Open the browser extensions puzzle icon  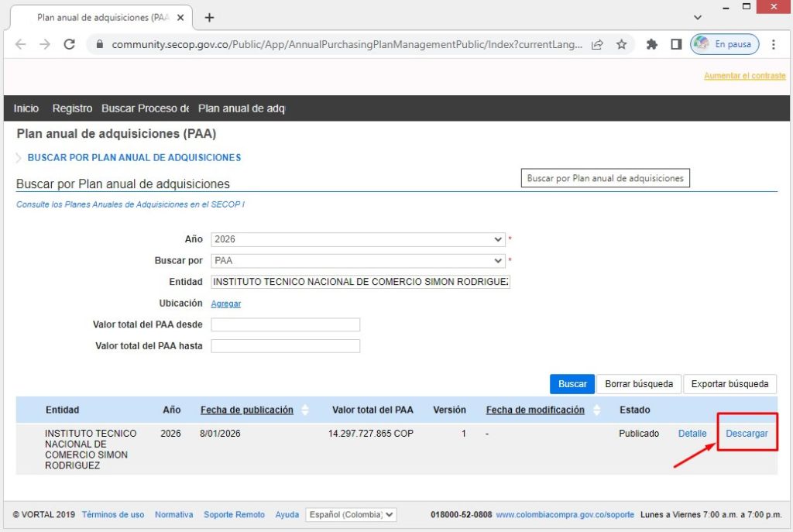point(652,45)
